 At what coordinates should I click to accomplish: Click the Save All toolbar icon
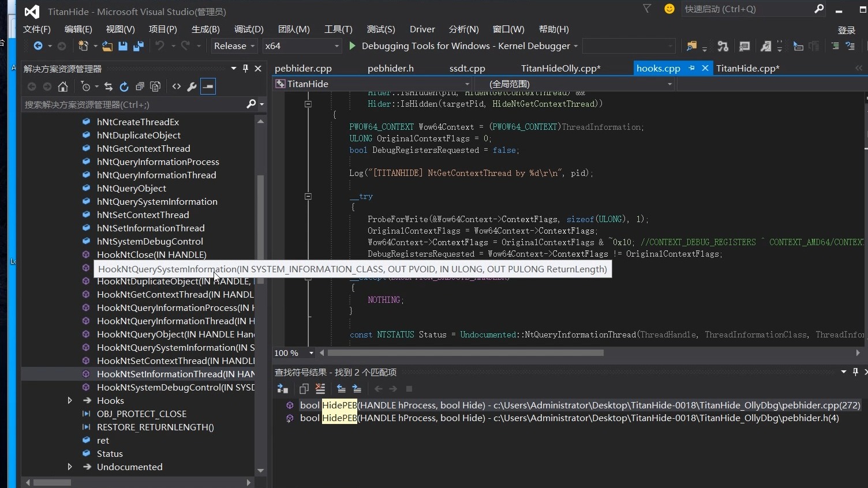139,46
